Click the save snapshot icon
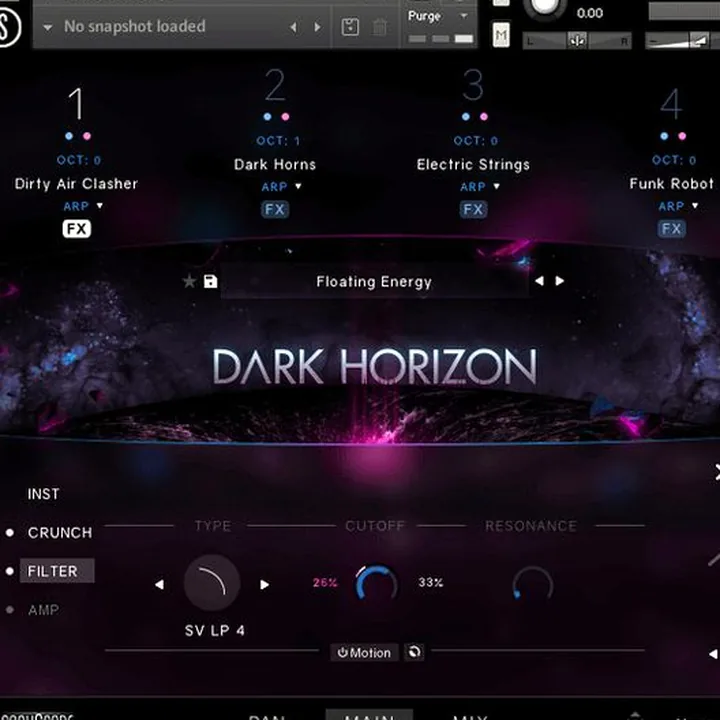This screenshot has width=720, height=720. click(350, 27)
